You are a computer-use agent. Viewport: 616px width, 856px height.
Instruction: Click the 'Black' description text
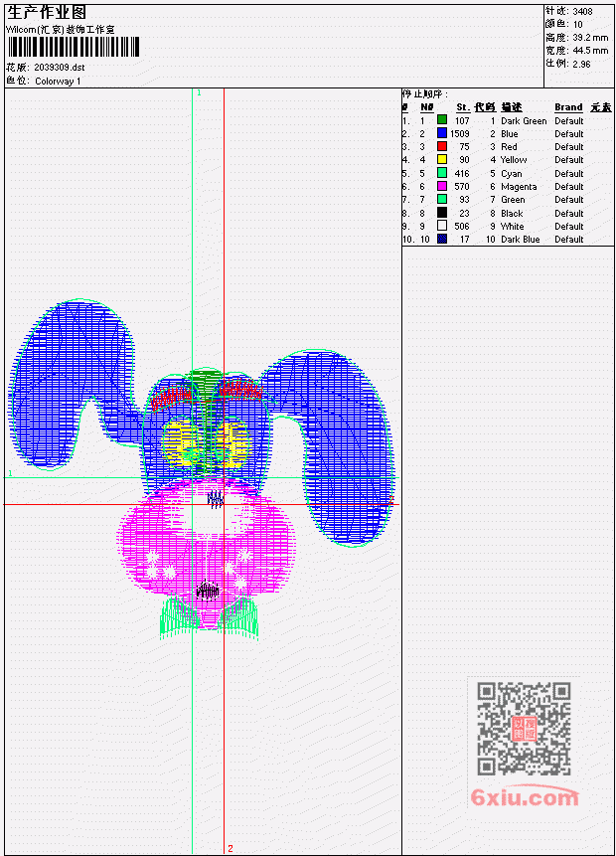coord(512,214)
